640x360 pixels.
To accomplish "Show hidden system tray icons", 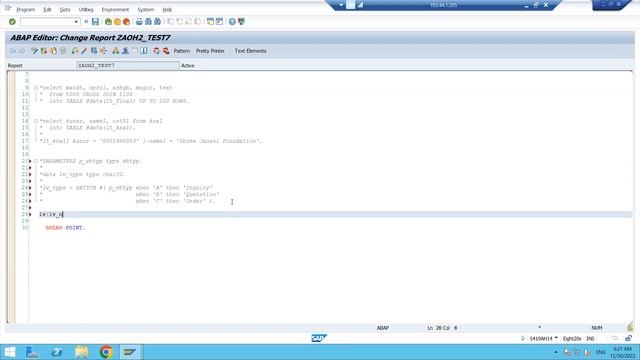I will click(x=556, y=352).
